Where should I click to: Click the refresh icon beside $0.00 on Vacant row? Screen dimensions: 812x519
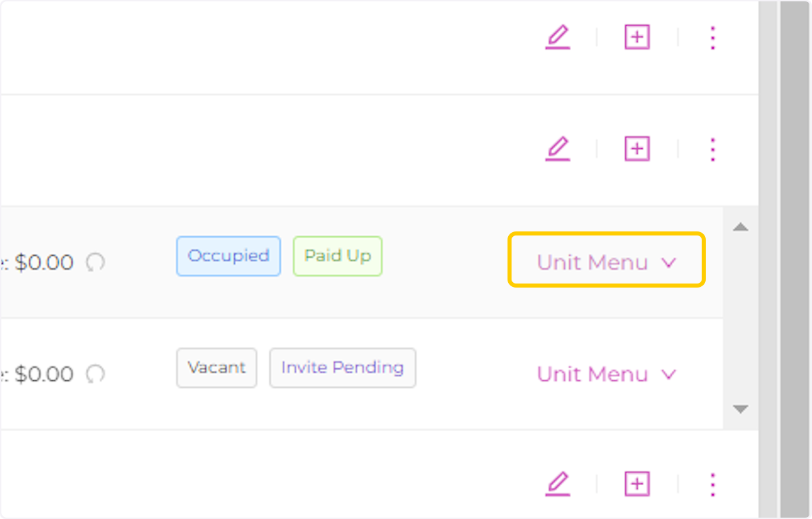coord(96,374)
